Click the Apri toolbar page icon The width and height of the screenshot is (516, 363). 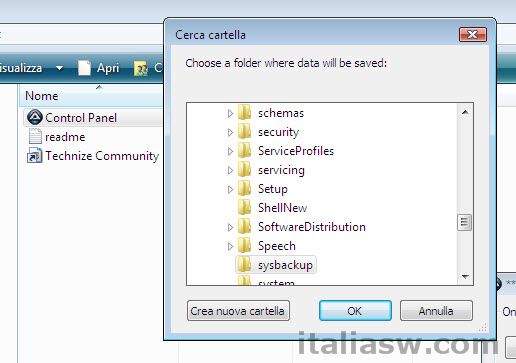[x=84, y=68]
